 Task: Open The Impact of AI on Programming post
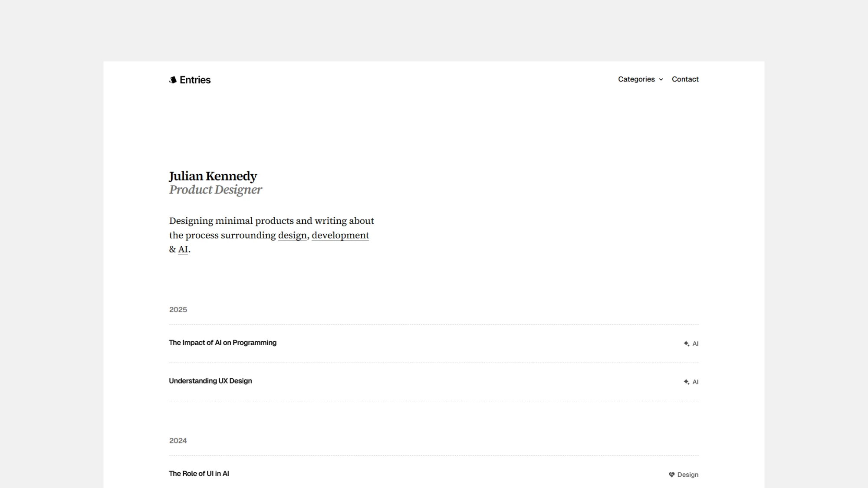tap(223, 342)
